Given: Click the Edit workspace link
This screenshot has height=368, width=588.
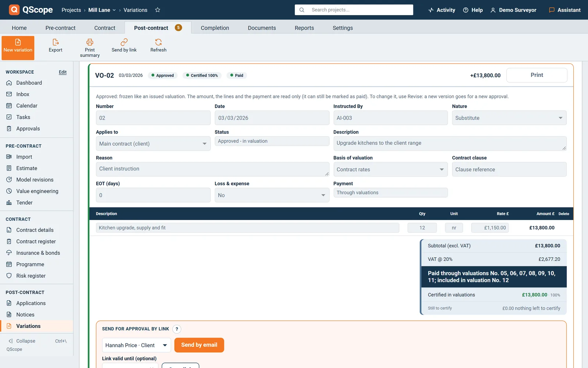Looking at the screenshot, I should [63, 72].
